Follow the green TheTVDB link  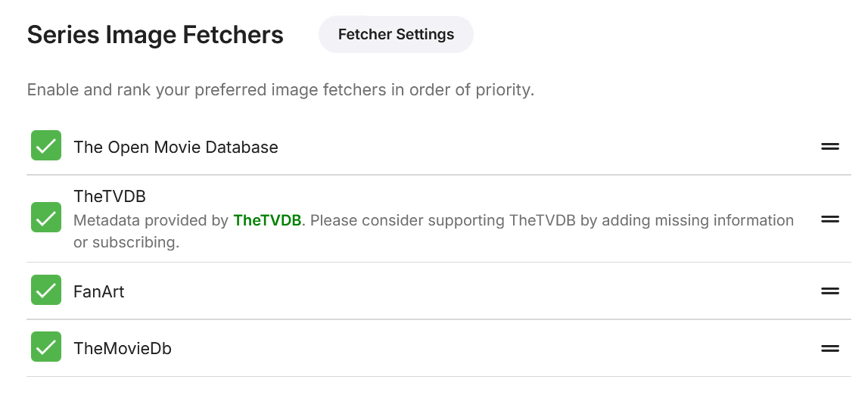(x=267, y=220)
